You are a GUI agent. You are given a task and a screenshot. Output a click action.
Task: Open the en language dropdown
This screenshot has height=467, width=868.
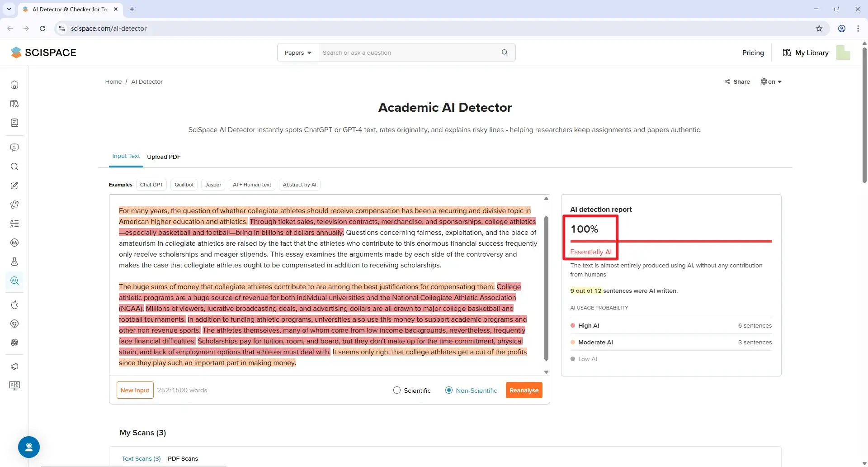tap(771, 82)
